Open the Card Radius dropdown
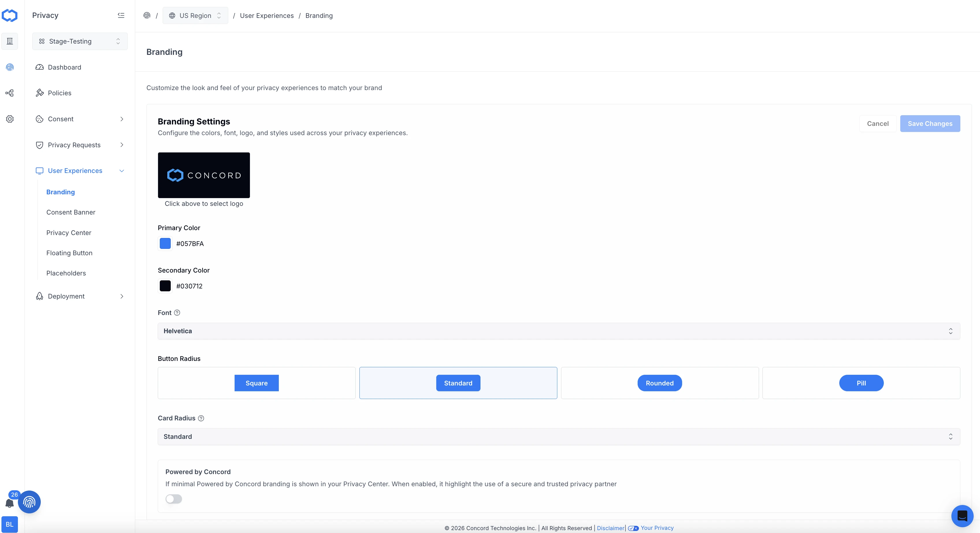 point(559,437)
